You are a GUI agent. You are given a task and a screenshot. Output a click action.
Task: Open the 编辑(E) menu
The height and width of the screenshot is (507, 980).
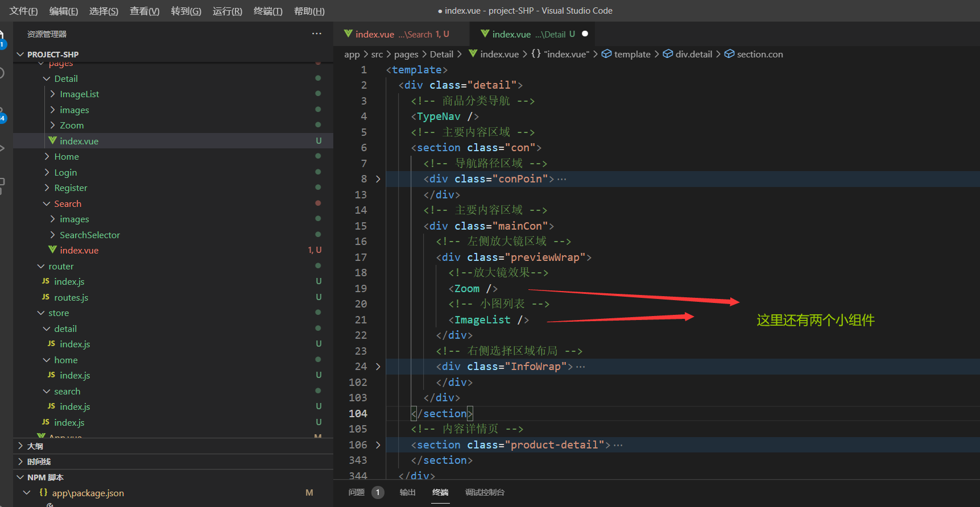(x=64, y=11)
